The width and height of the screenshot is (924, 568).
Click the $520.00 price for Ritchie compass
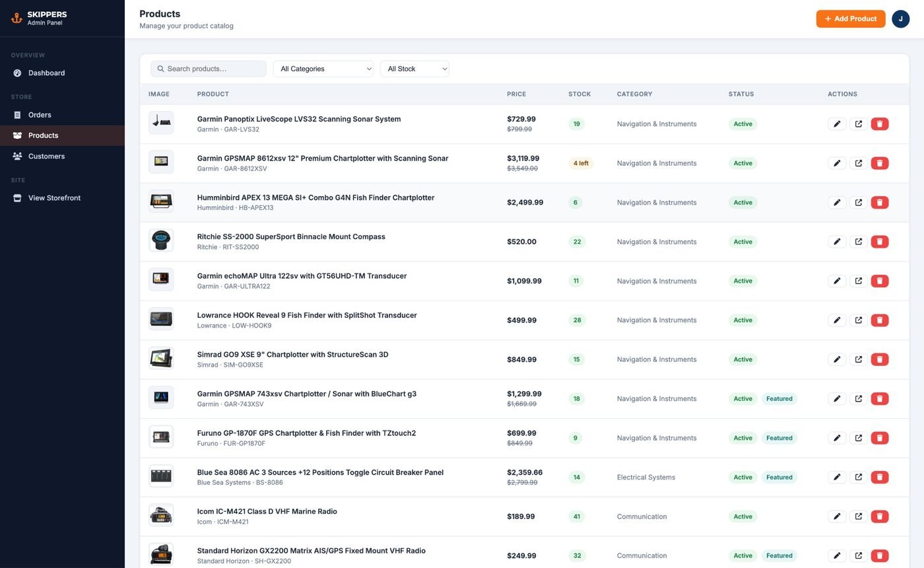(x=521, y=242)
